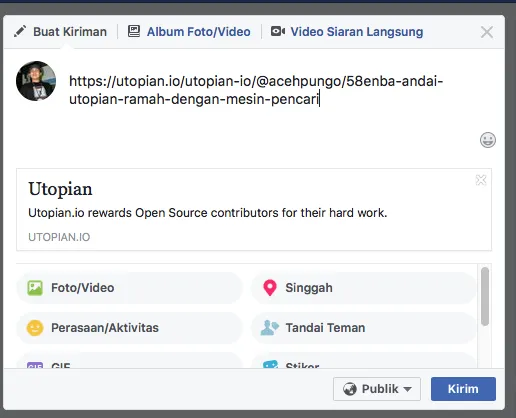The width and height of the screenshot is (516, 418).
Task: Click into the post text field with URL
Action: pos(257,90)
